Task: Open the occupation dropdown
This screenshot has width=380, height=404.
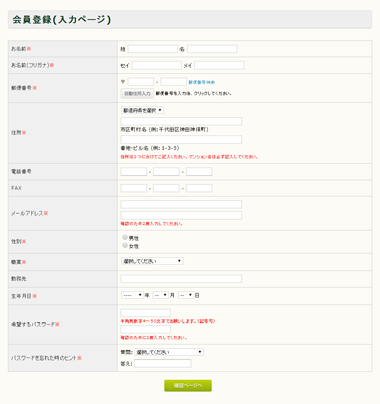Action: [152, 261]
